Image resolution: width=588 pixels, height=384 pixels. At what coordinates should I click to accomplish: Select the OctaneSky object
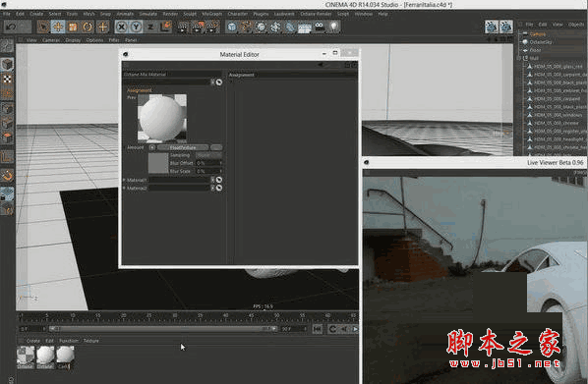541,42
